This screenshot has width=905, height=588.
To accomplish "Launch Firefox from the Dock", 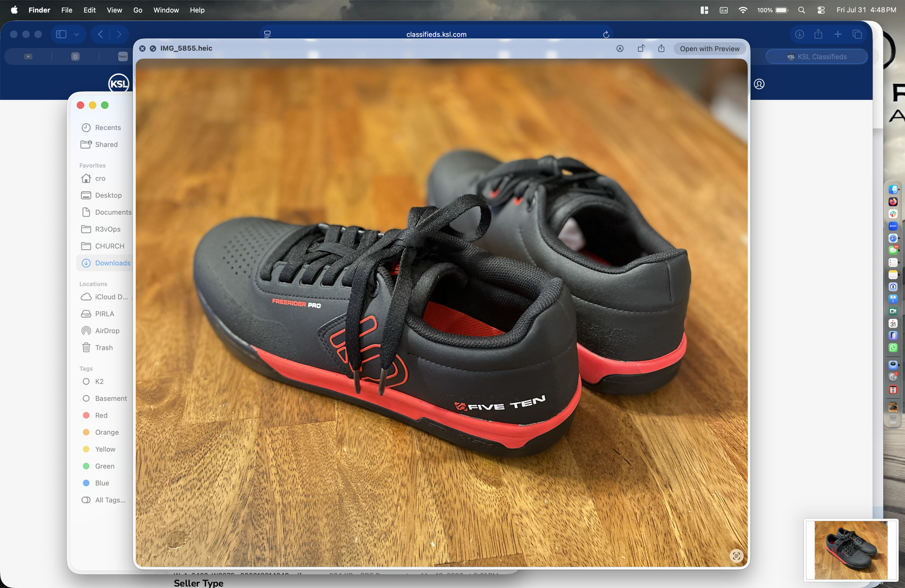I will (x=893, y=202).
